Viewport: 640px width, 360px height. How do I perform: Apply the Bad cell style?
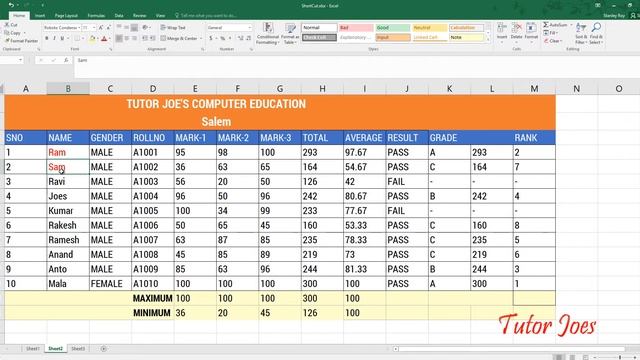(x=356, y=27)
